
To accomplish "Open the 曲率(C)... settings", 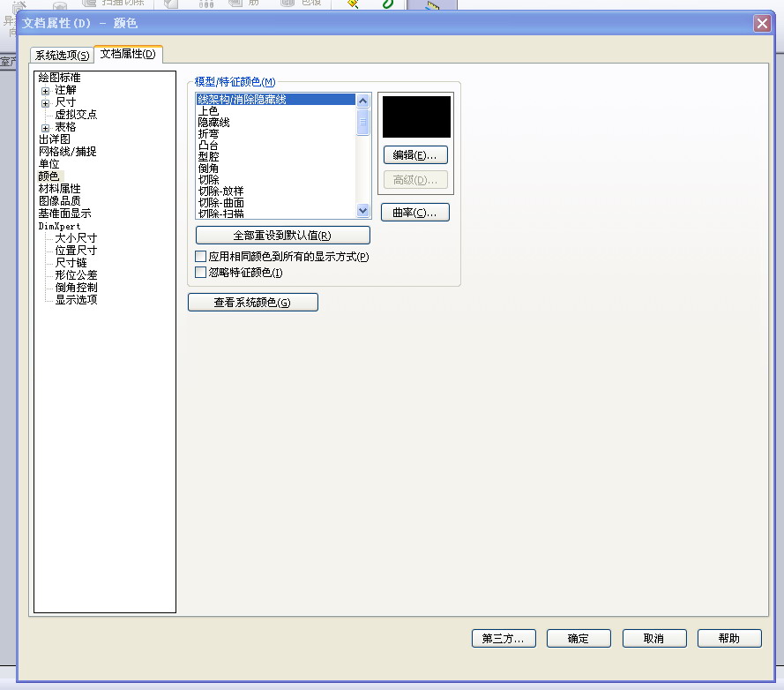I will pyautogui.click(x=415, y=212).
